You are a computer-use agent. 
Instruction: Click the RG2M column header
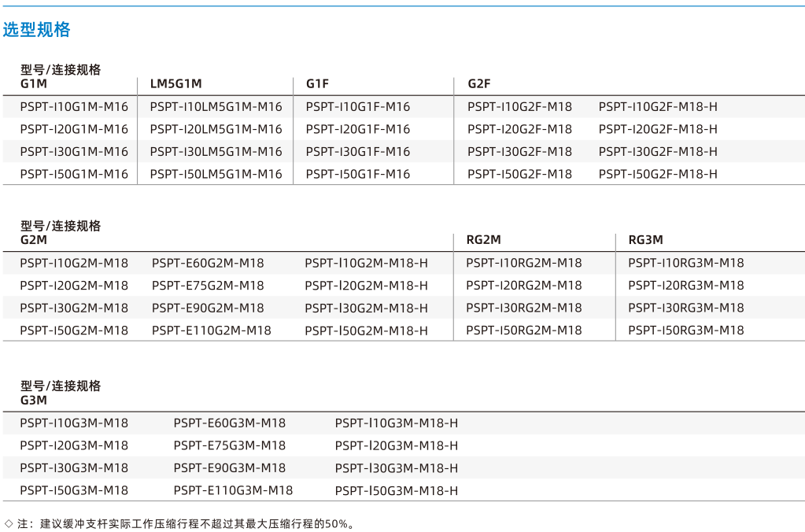[484, 240]
